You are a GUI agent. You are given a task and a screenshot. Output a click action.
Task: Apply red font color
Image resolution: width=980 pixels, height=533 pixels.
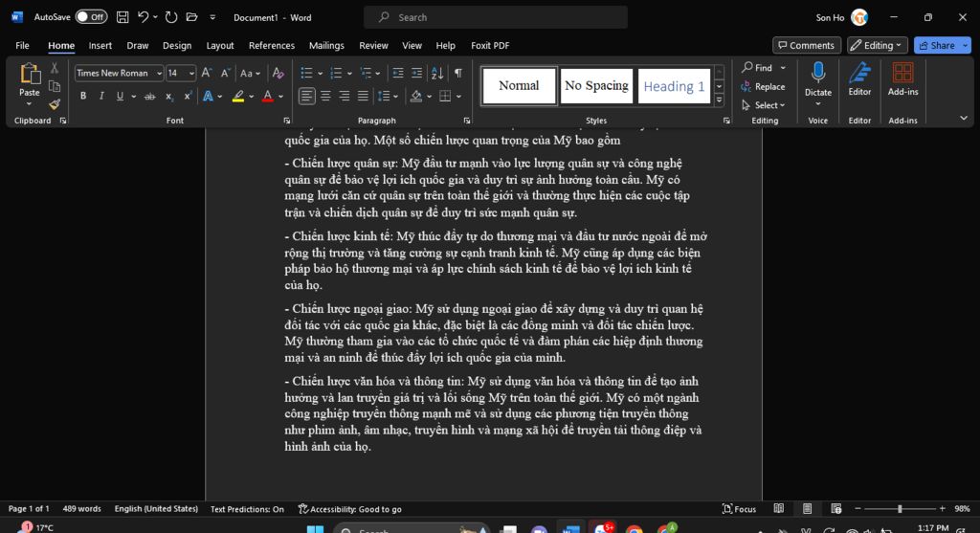pos(268,97)
